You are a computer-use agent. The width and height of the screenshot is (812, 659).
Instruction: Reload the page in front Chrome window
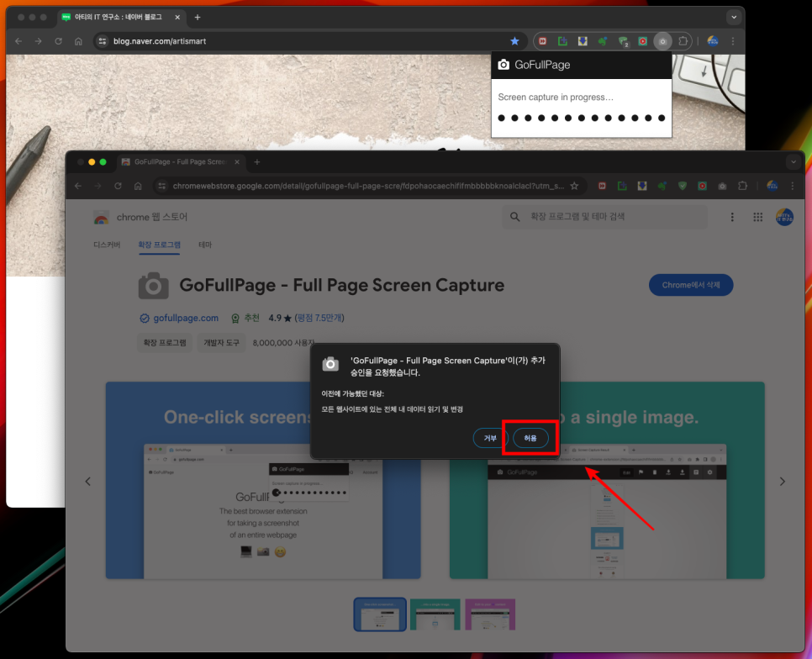click(118, 186)
